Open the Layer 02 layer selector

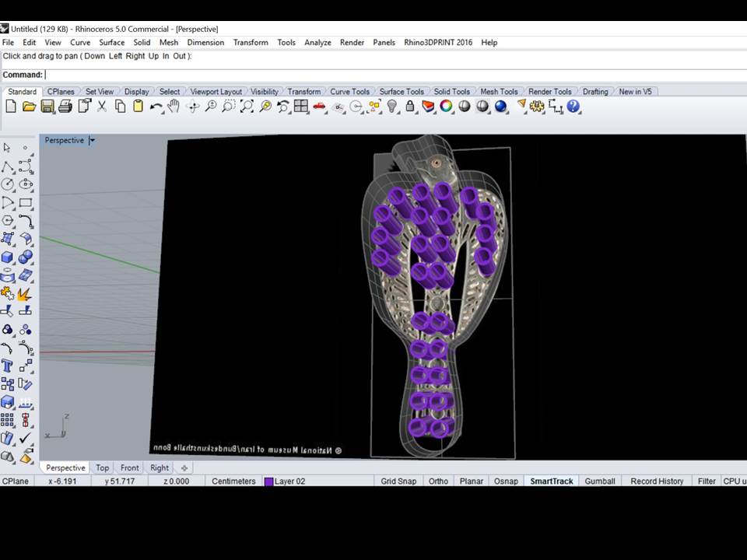tap(289, 481)
